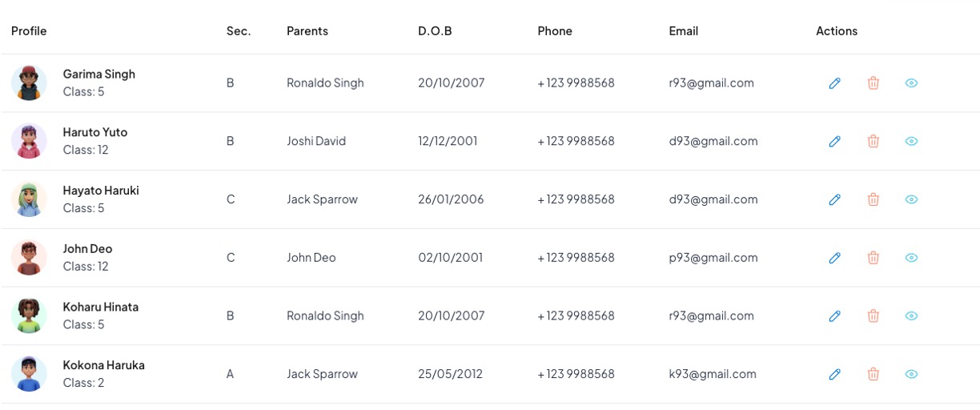Edit John Deo's student entry

tap(834, 258)
